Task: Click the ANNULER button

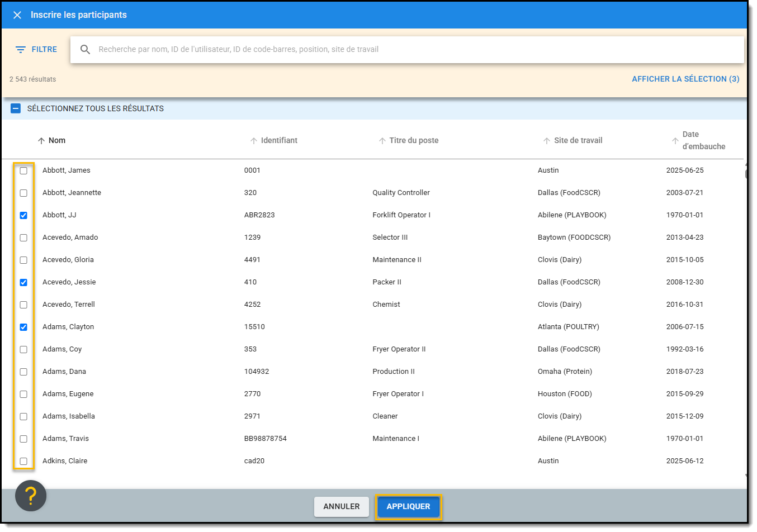Action: 341,507
